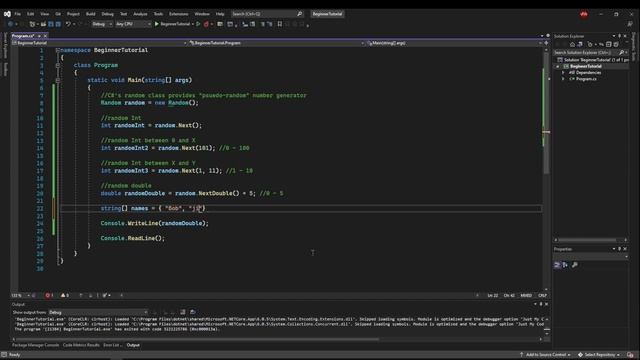
Task: Open the Extensions menu
Action: point(179,14)
